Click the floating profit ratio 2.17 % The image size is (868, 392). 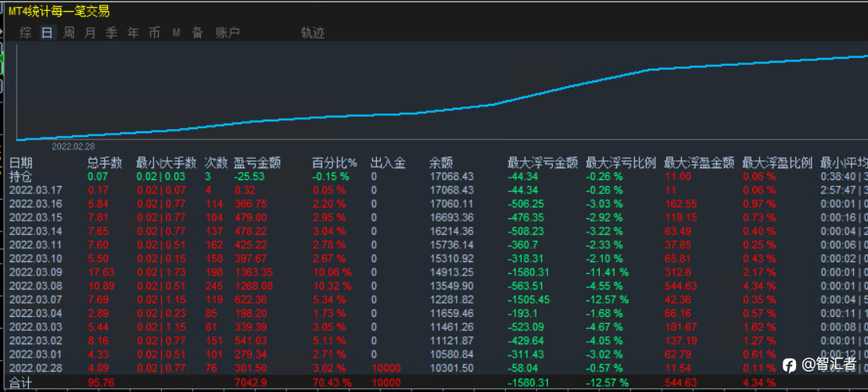tap(759, 272)
